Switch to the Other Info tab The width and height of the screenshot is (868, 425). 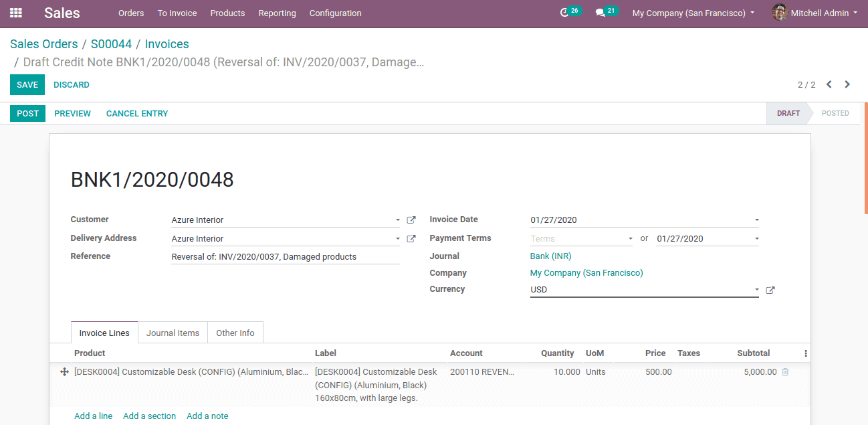pos(235,333)
